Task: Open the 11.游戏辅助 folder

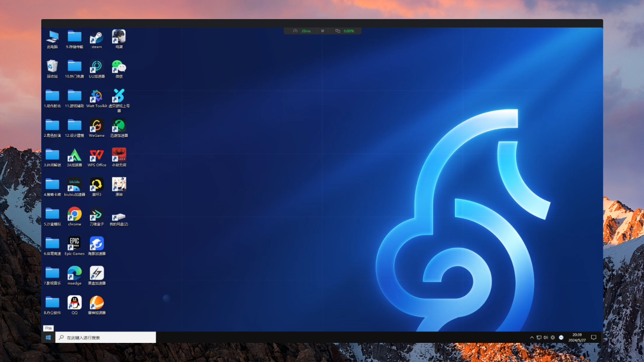Action: click(74, 99)
